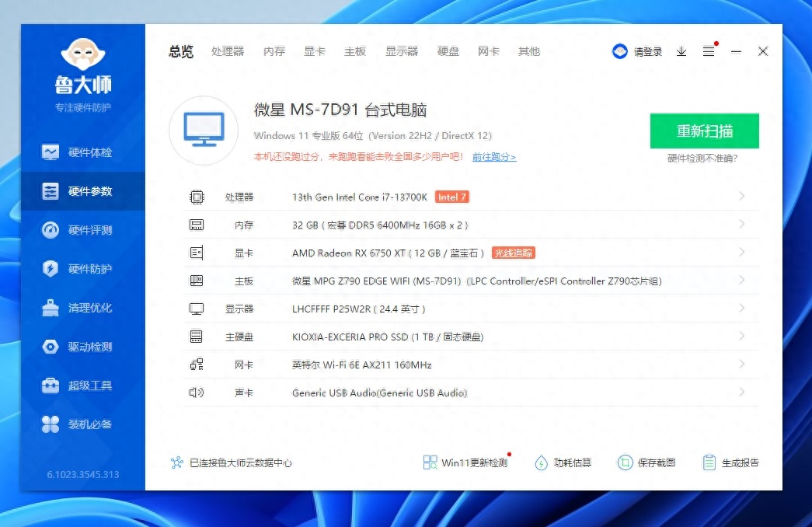Expand the 主硬盘 row chevron

[741, 336]
